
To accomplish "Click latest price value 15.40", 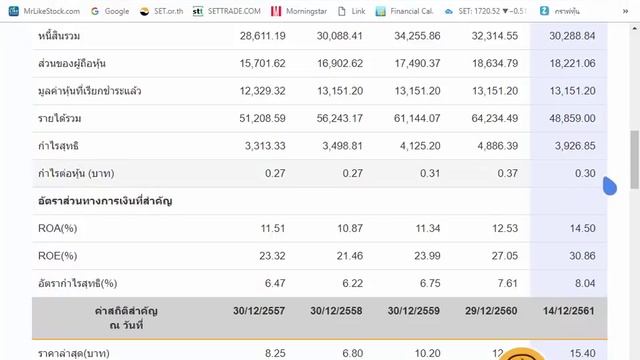I will point(582,353).
